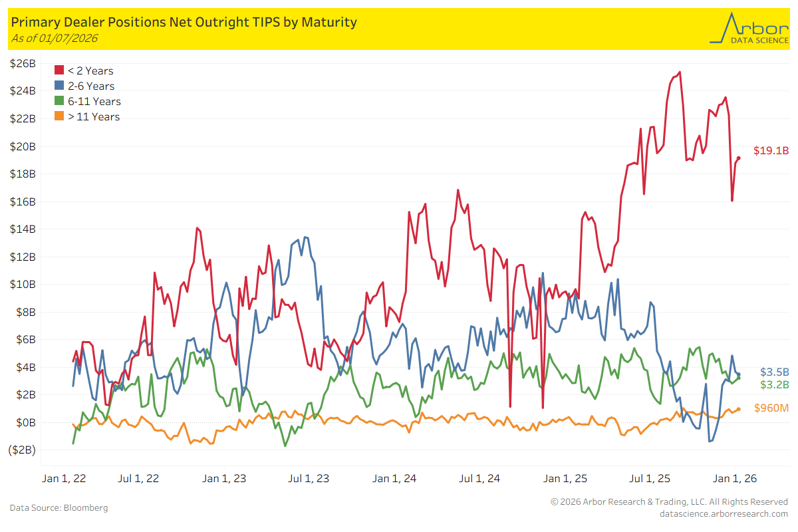798x532 pixels.
Task: Click the '< 2 Years' legend label
Action: (90, 70)
